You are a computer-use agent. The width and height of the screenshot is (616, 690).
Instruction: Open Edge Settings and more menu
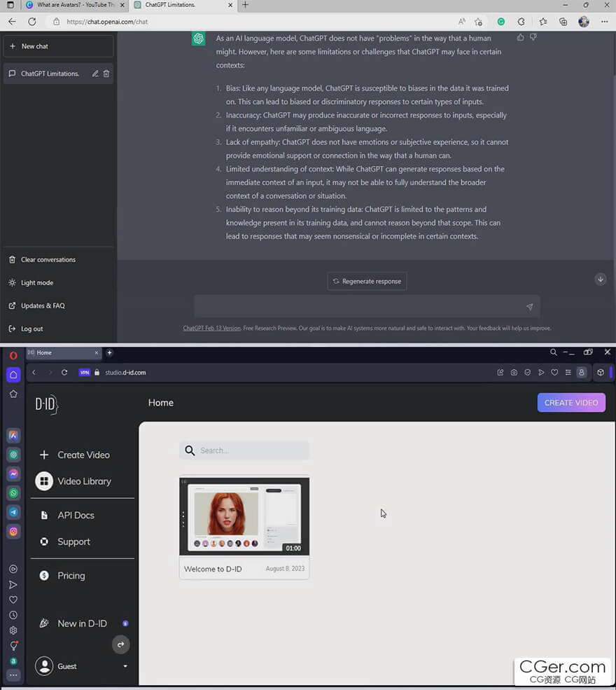(x=605, y=22)
